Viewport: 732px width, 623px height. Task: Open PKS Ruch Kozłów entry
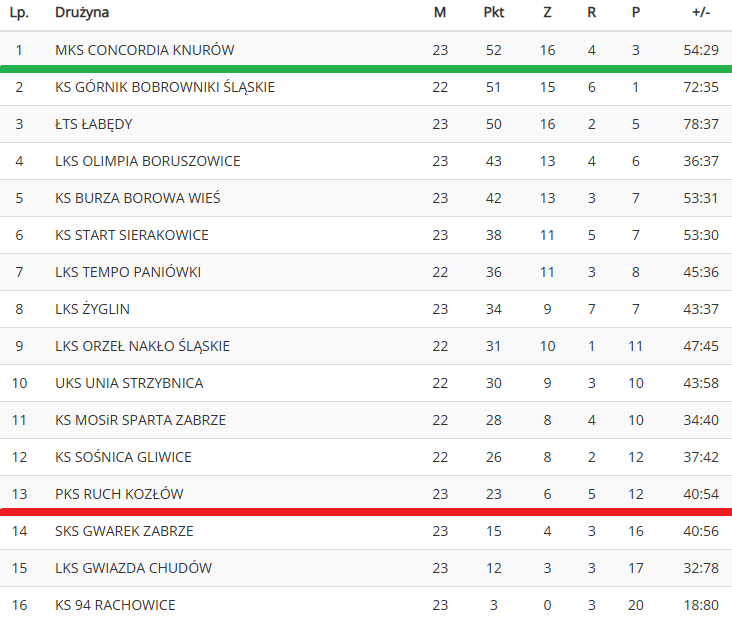click(x=119, y=494)
